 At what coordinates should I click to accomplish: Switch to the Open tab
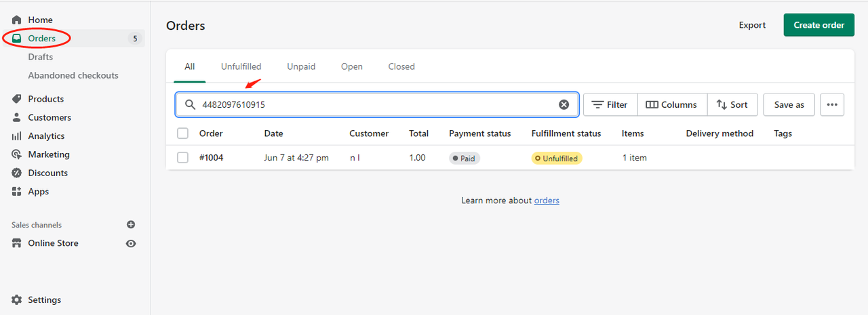click(352, 66)
